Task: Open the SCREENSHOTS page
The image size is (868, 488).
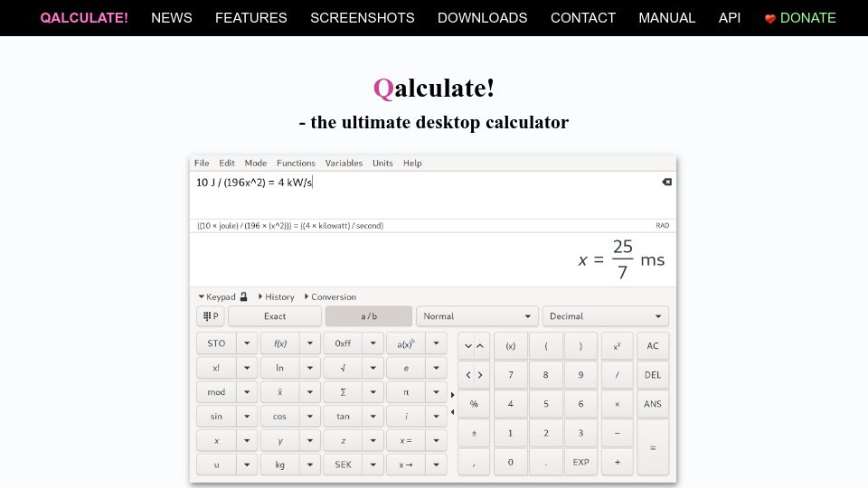Action: 362,18
